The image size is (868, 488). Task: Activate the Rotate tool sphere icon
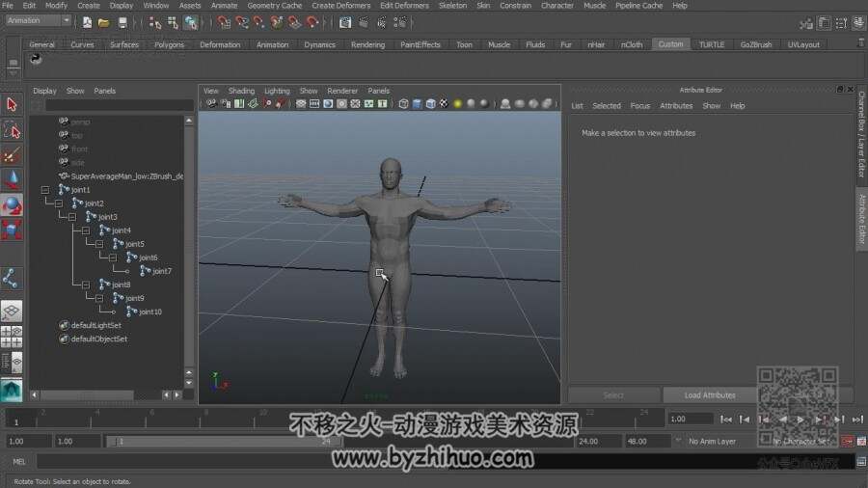(x=12, y=205)
